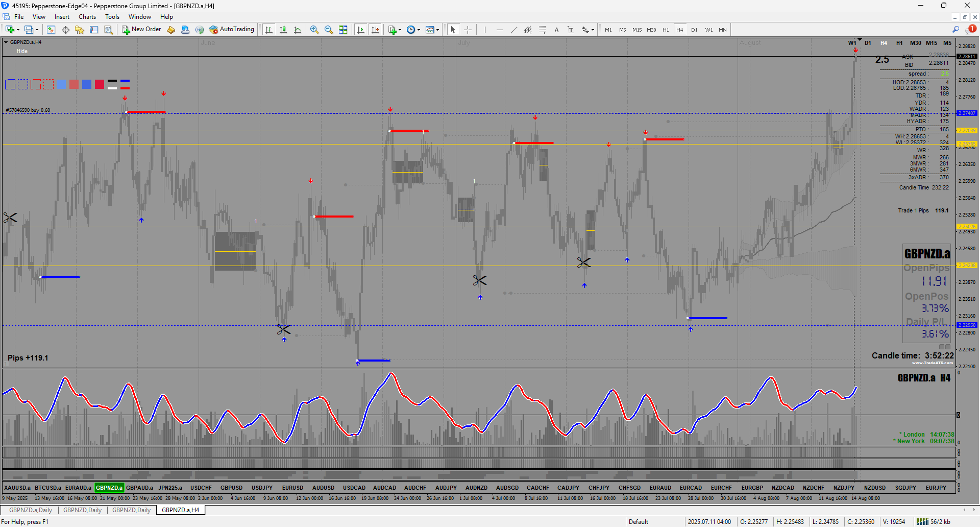Open the arrows objects tool
Screen dimensions: 980x527
point(585,30)
